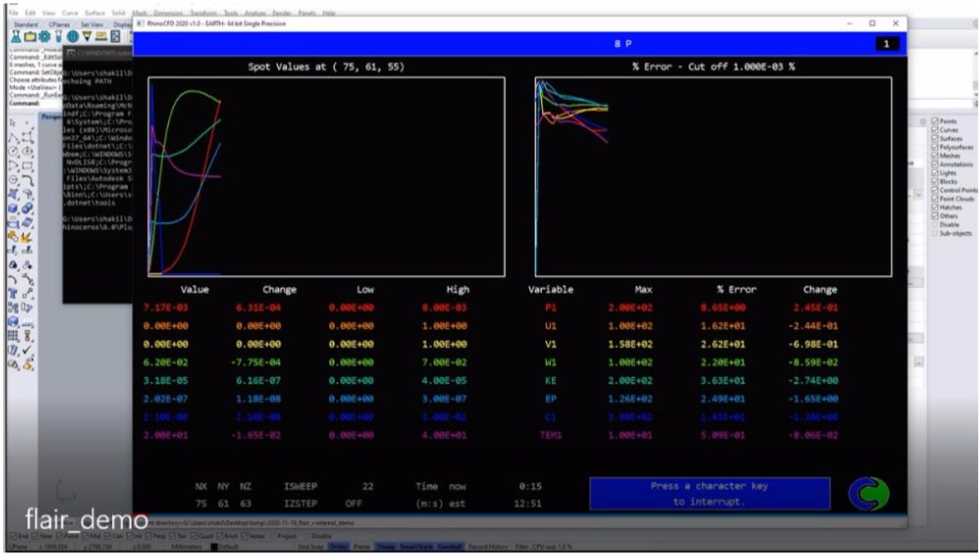Select the Circle tool in the Rhino sidebar
This screenshot has width=980, height=554.
tap(12, 151)
